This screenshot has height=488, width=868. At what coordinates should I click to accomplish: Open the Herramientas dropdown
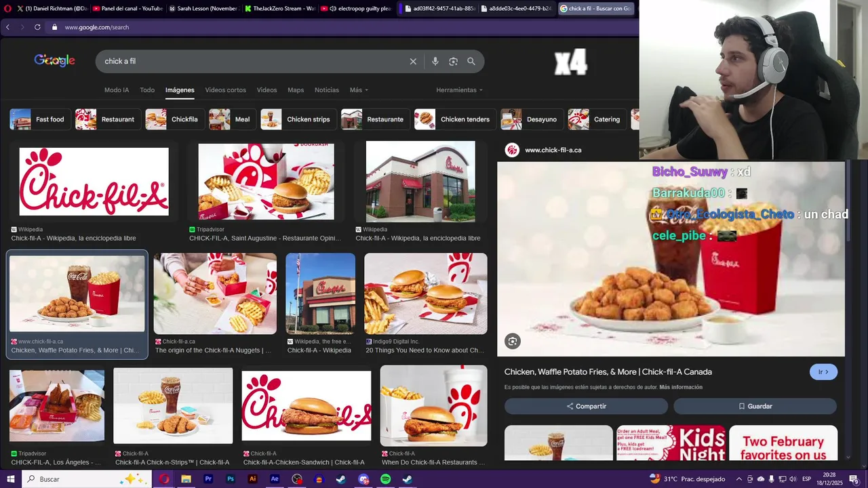click(x=459, y=90)
